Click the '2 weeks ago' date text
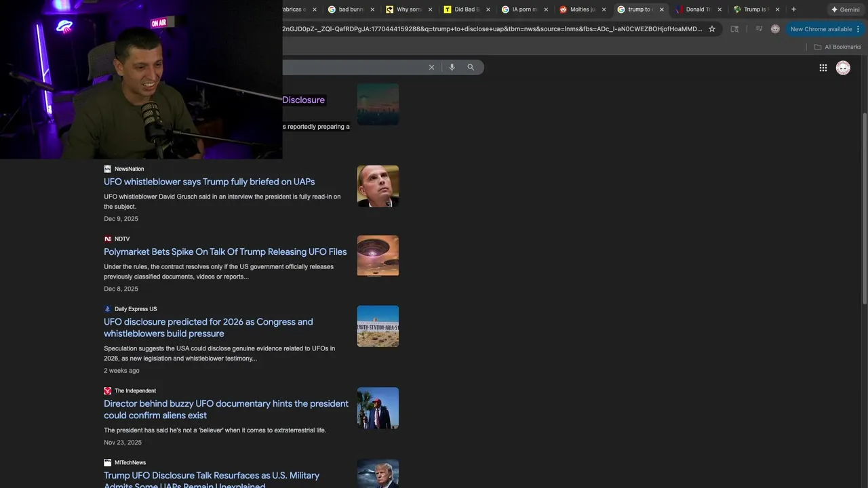 121,371
